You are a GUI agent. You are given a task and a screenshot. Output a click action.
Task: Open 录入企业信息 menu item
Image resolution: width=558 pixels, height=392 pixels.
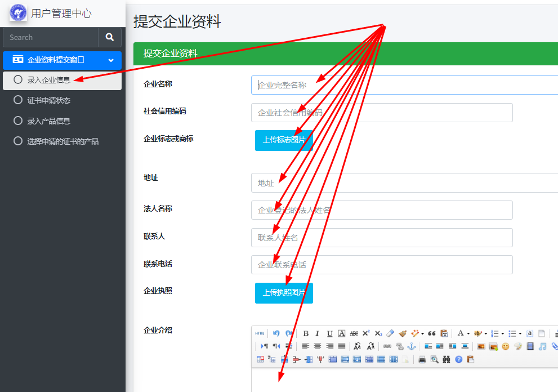pyautogui.click(x=63, y=81)
